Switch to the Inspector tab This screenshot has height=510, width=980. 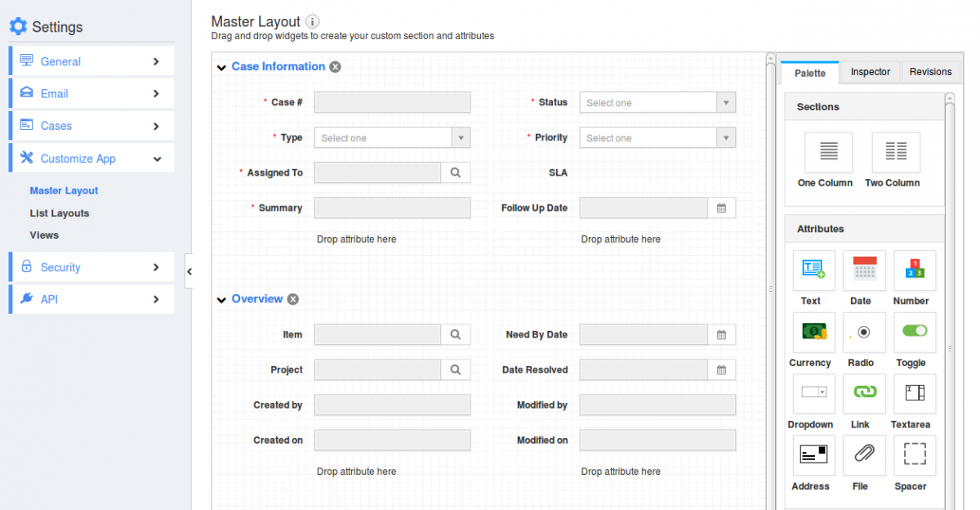pyautogui.click(x=870, y=72)
